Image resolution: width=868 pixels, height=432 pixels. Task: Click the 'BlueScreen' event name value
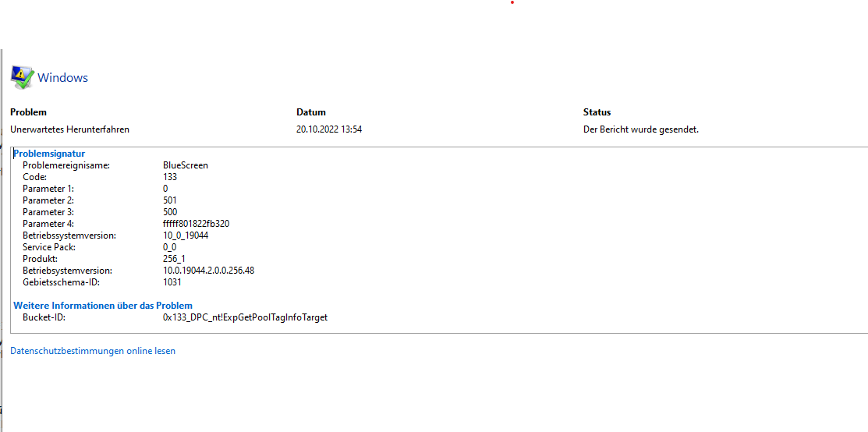[186, 165]
